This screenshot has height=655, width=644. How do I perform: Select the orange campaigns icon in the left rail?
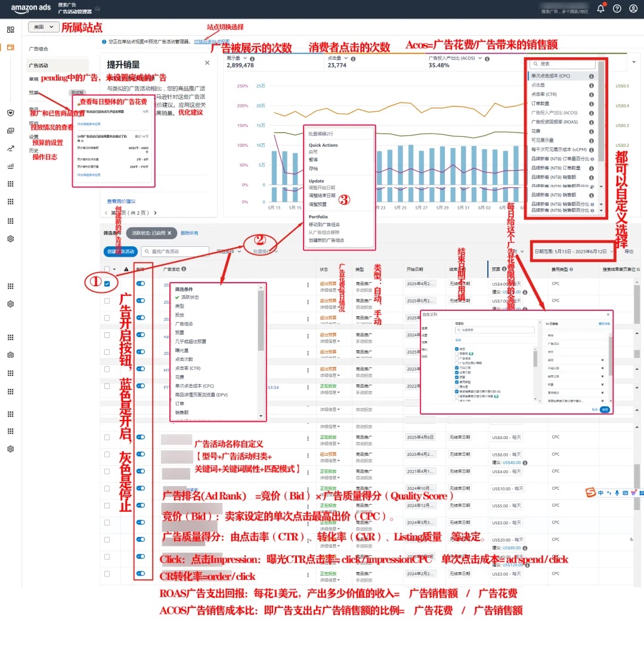(x=11, y=47)
